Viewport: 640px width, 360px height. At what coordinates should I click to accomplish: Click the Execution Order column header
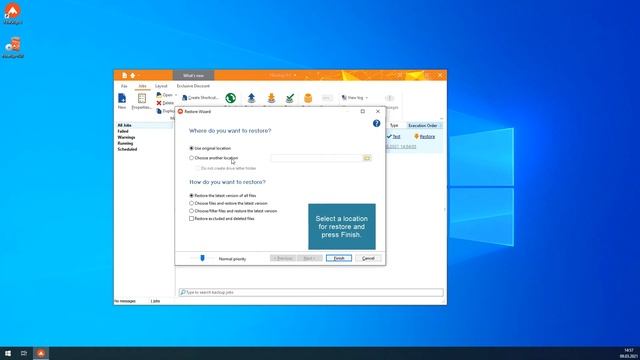424,125
